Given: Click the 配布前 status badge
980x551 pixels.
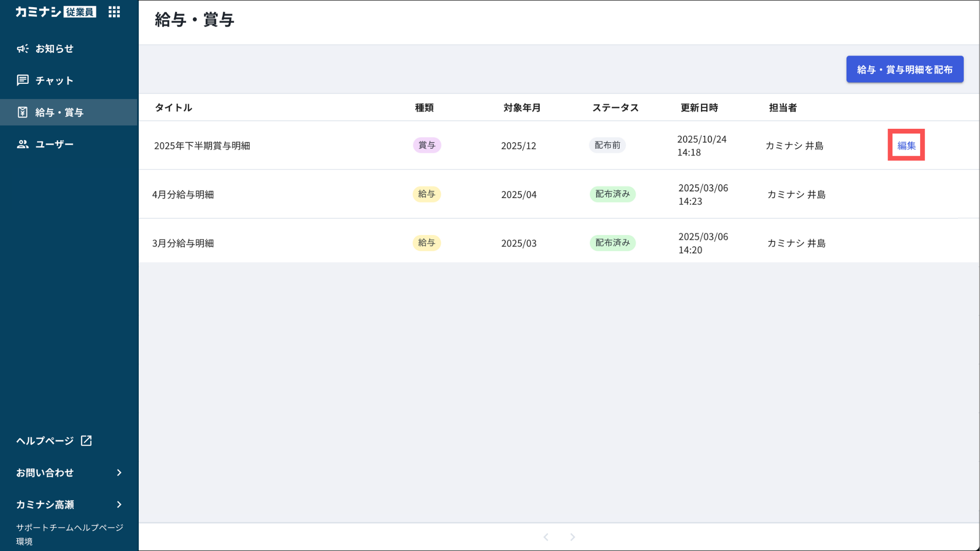Looking at the screenshot, I should click(x=607, y=145).
